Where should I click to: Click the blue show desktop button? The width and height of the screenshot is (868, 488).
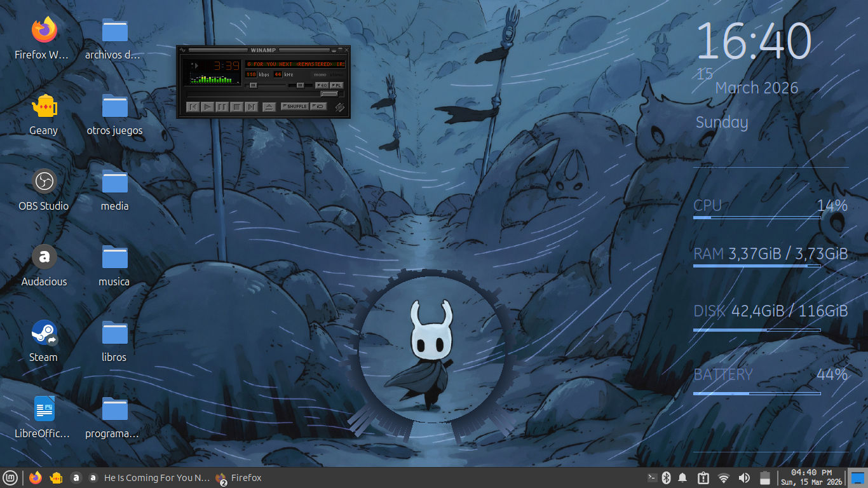858,478
